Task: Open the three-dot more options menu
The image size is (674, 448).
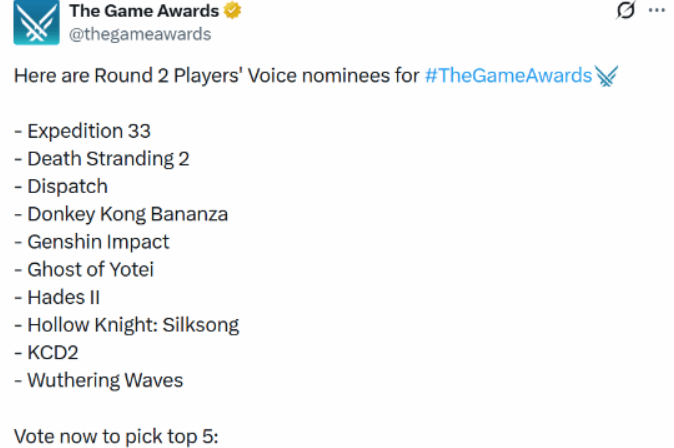Action: coord(656,11)
